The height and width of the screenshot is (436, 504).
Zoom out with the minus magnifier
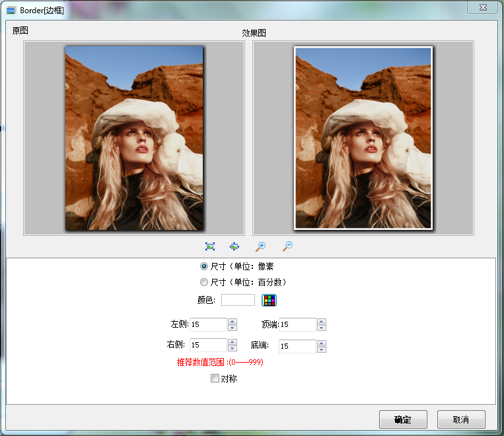[287, 246]
